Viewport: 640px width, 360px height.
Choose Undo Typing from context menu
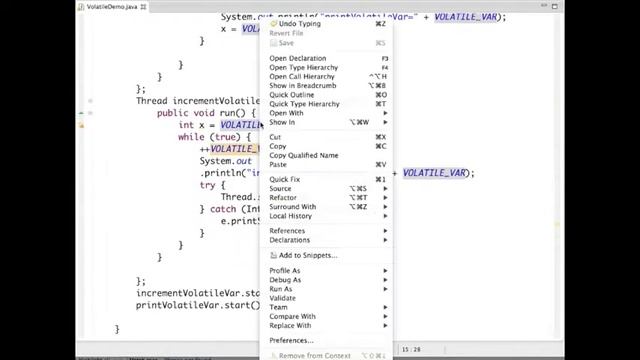(327, 24)
